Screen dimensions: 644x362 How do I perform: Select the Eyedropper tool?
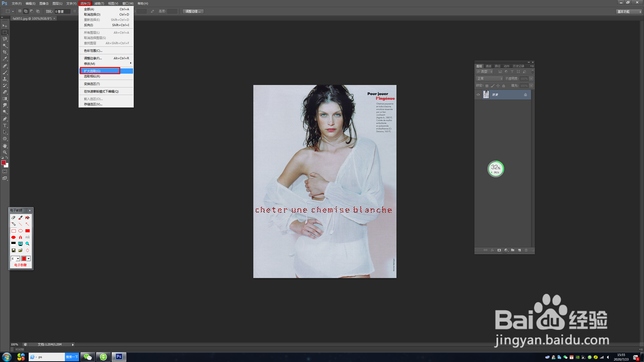coord(5,59)
